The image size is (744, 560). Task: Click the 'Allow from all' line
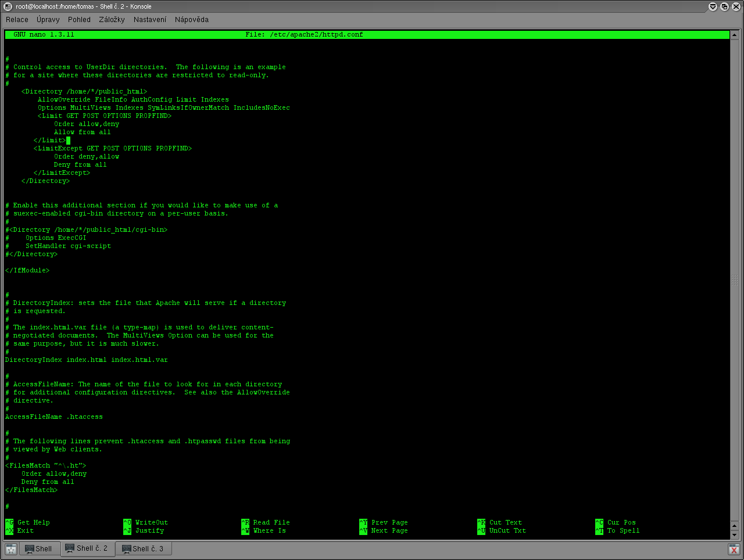[x=83, y=132]
